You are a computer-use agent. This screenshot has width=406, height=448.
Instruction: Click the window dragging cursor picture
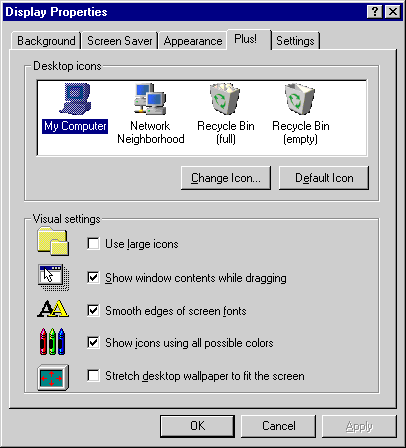(x=53, y=277)
